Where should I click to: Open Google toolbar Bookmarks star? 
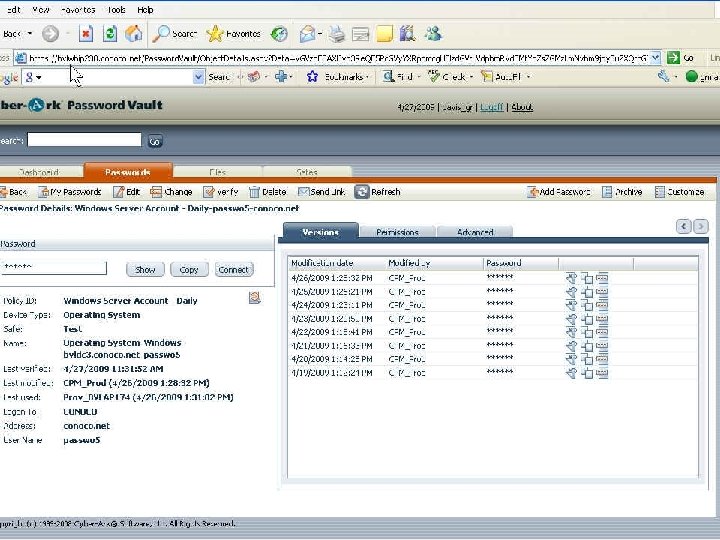click(312, 77)
